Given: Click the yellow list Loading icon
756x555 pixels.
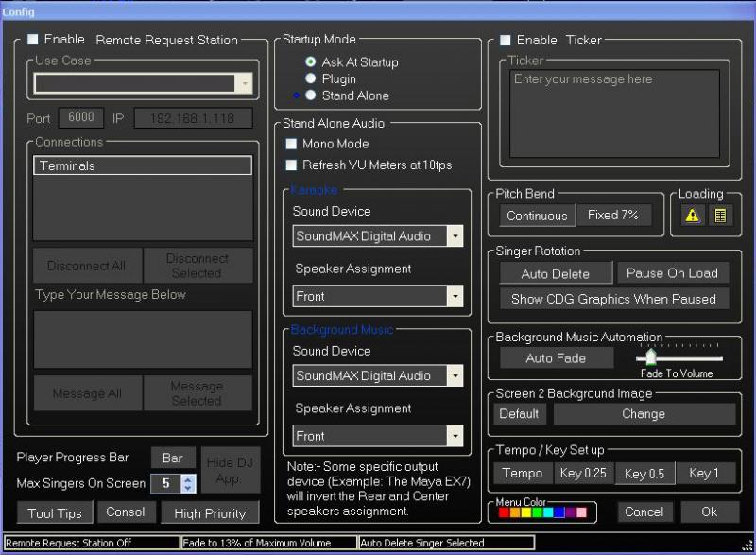Looking at the screenshot, I should click(x=720, y=215).
